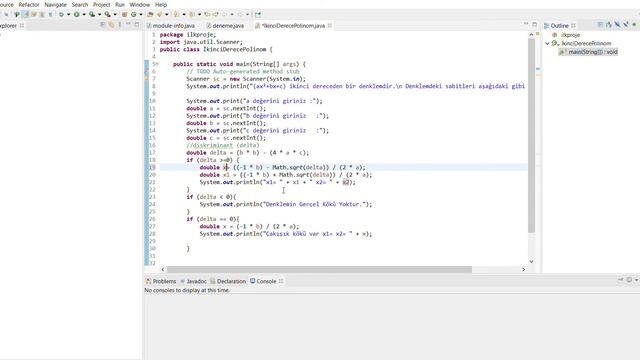Minimize the code editor area
Image resolution: width=640 pixels, height=360 pixels.
coord(526,24)
